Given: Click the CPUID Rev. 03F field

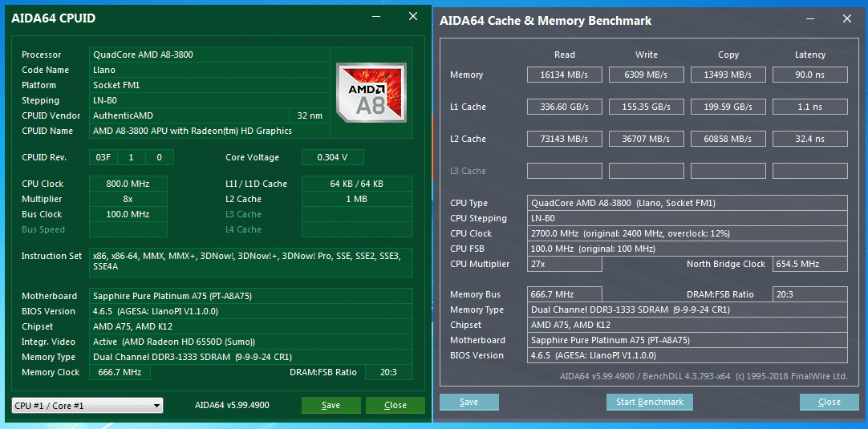Looking at the screenshot, I should 103,157.
